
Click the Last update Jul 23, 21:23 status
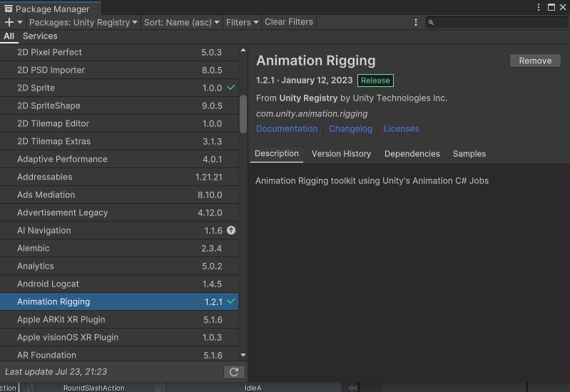[x=56, y=371]
